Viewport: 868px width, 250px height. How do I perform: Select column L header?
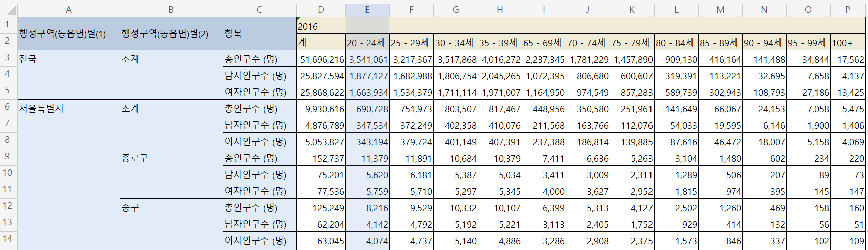(676, 10)
